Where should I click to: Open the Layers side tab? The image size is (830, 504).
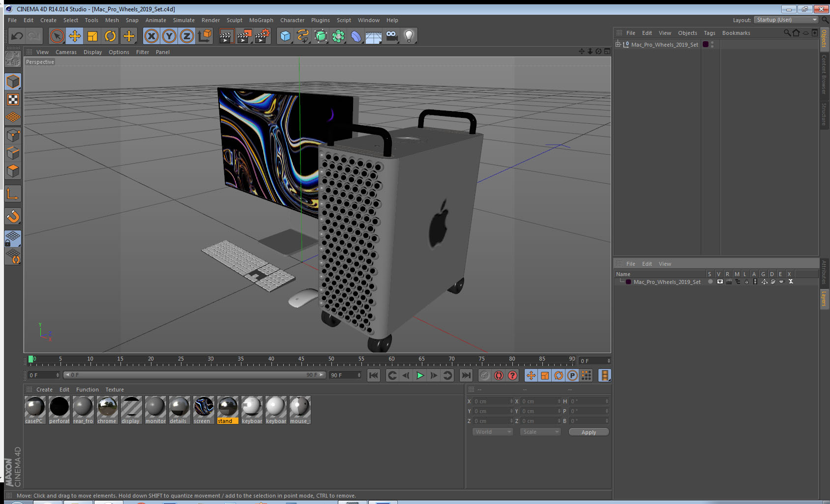click(x=824, y=298)
